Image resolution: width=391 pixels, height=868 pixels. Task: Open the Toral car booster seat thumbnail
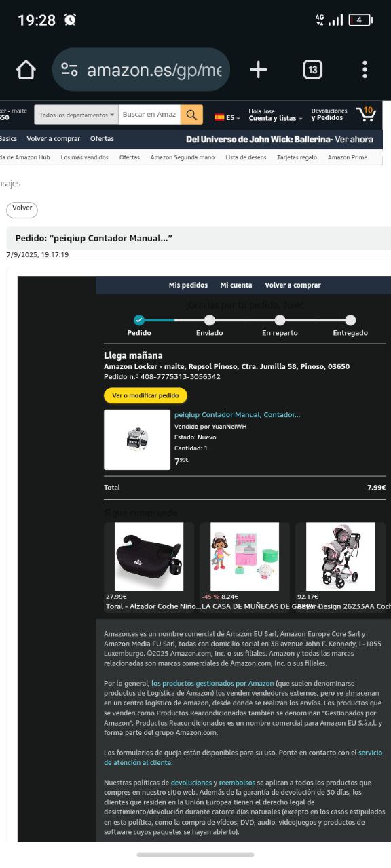149,556
